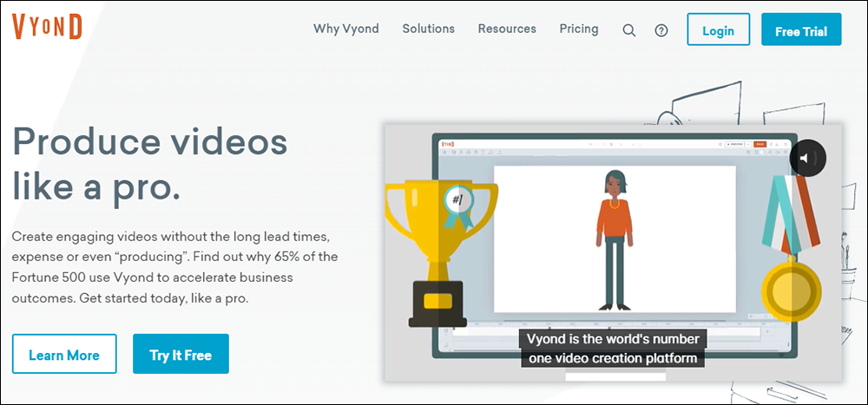Go to the Pricing page
868x405 pixels.
[x=578, y=29]
